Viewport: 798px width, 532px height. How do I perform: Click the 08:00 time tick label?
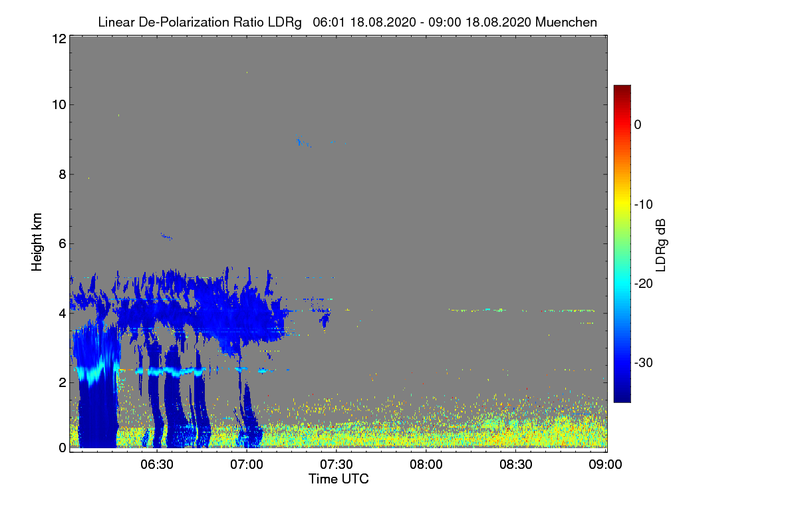click(426, 465)
